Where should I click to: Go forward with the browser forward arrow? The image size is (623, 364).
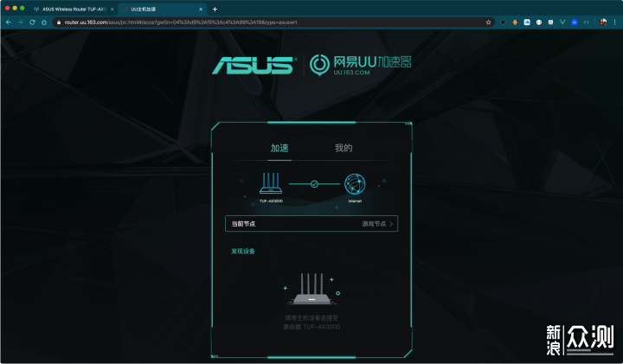(x=20, y=22)
